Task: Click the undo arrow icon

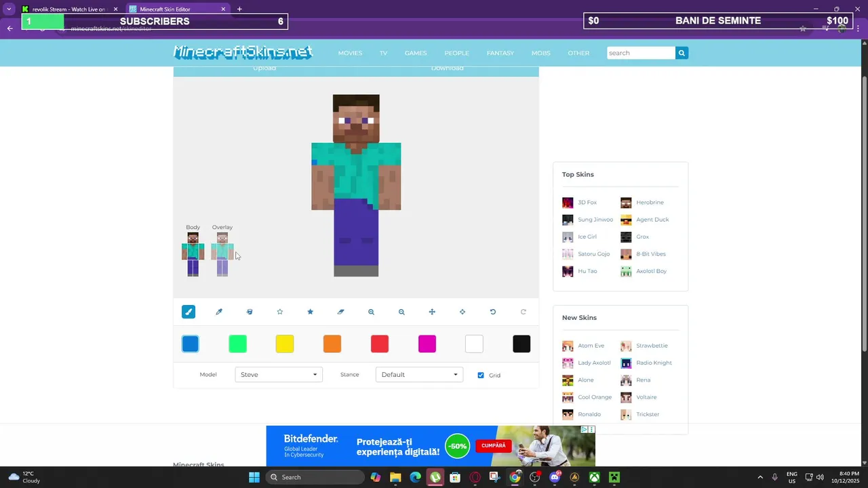Action: (x=493, y=312)
